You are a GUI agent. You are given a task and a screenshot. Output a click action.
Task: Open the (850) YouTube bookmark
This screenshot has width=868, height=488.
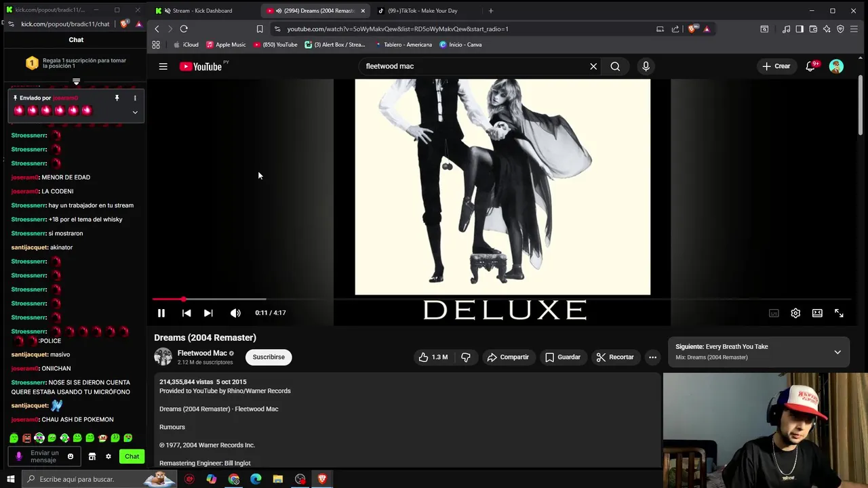(275, 45)
